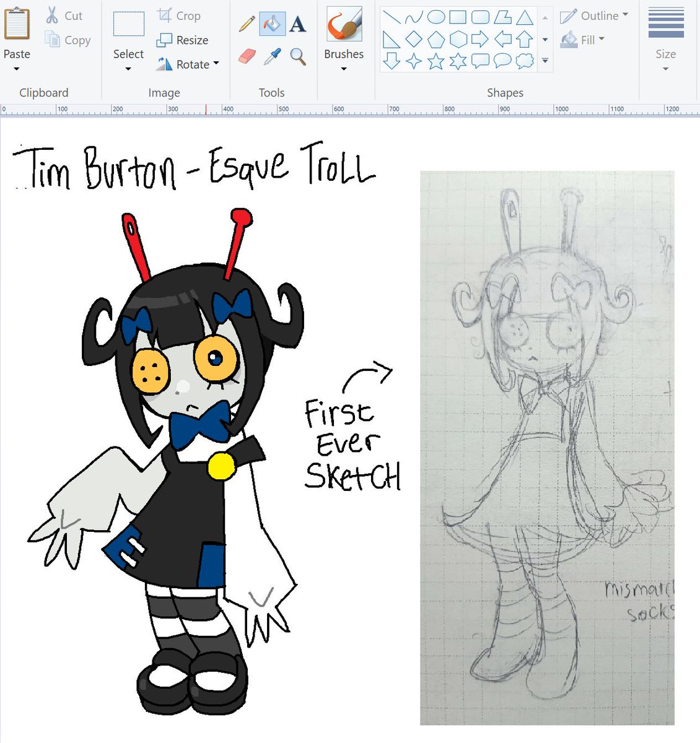The width and height of the screenshot is (700, 743).
Task: Select the Magnifier tool
Action: click(298, 57)
